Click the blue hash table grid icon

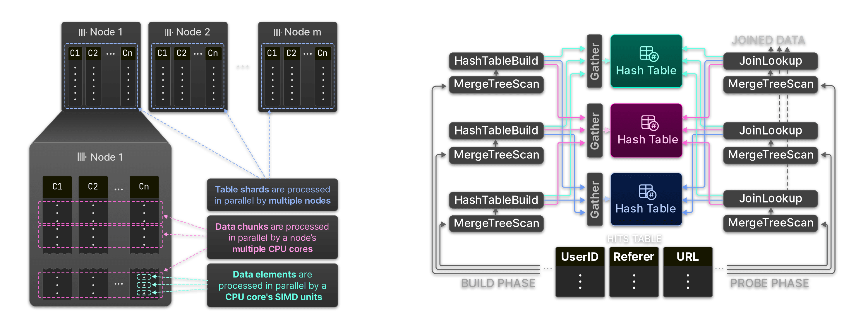pyautogui.click(x=648, y=192)
